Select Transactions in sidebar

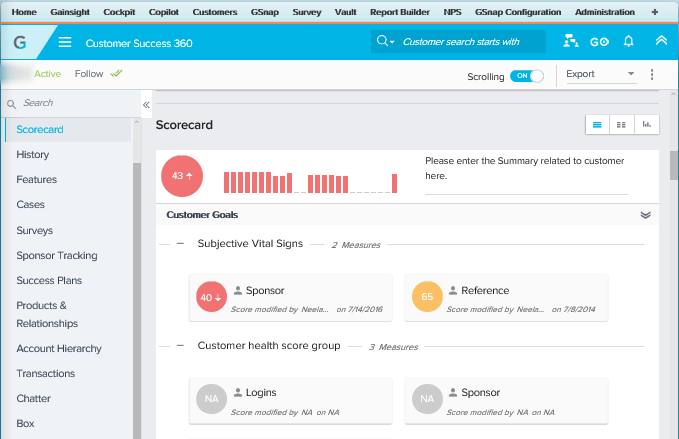point(45,373)
